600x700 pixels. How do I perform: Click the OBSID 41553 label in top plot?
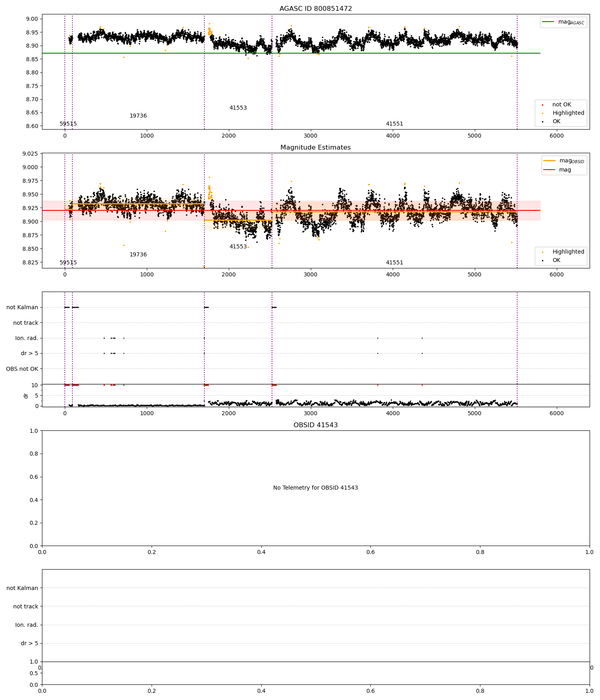(238, 108)
